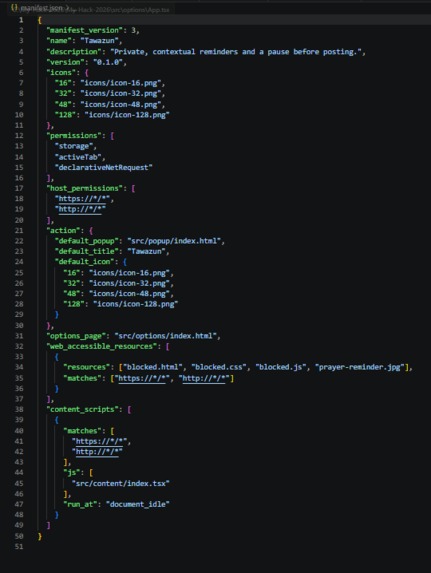Click the "prayer-reminder.jpg" resource string
The width and height of the screenshot is (431, 573).
(x=360, y=367)
